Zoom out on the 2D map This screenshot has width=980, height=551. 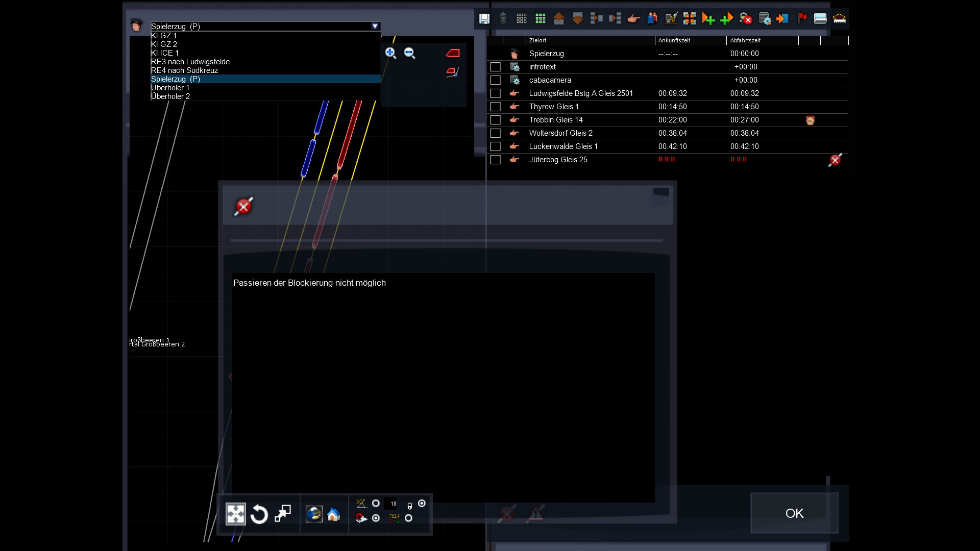[409, 53]
